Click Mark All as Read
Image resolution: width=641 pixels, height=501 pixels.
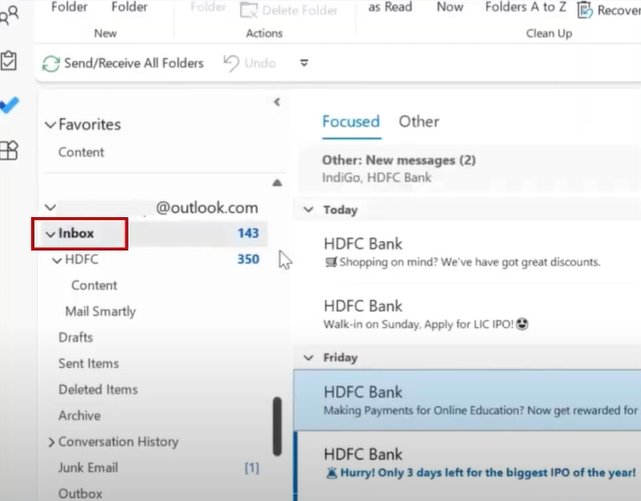click(390, 7)
